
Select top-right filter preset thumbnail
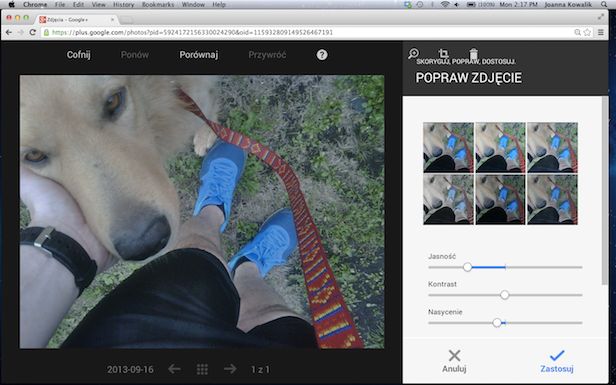pyautogui.click(x=552, y=148)
